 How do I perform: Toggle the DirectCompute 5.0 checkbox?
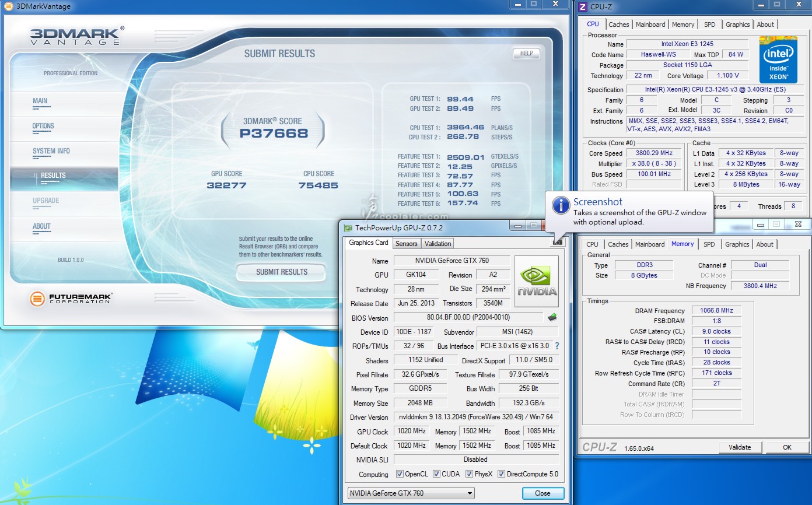click(x=501, y=474)
